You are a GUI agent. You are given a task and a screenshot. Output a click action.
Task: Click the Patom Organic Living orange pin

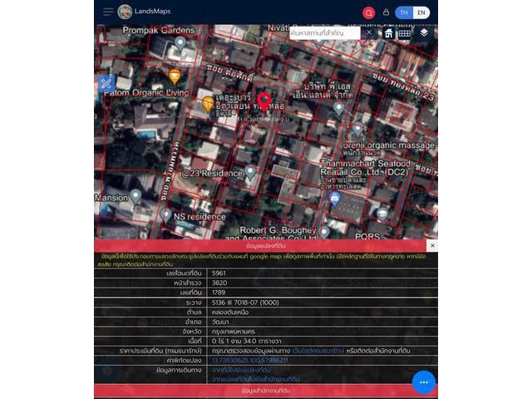175,76
